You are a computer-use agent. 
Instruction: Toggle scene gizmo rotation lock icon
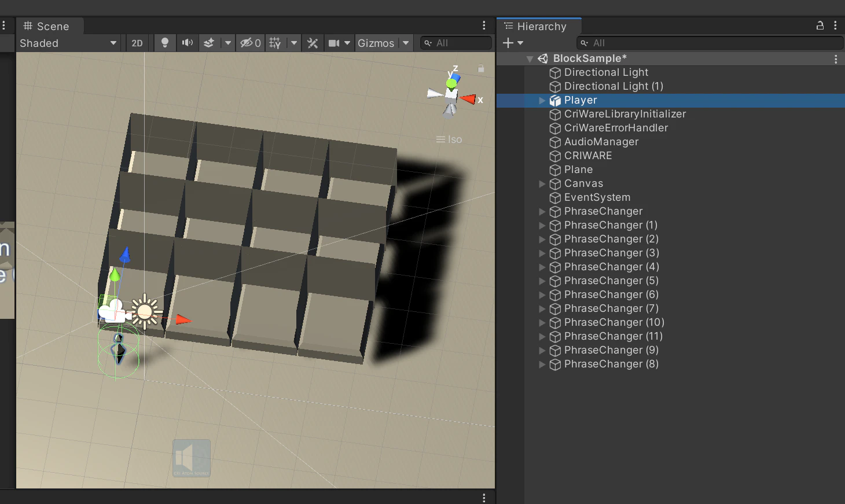pyautogui.click(x=481, y=68)
